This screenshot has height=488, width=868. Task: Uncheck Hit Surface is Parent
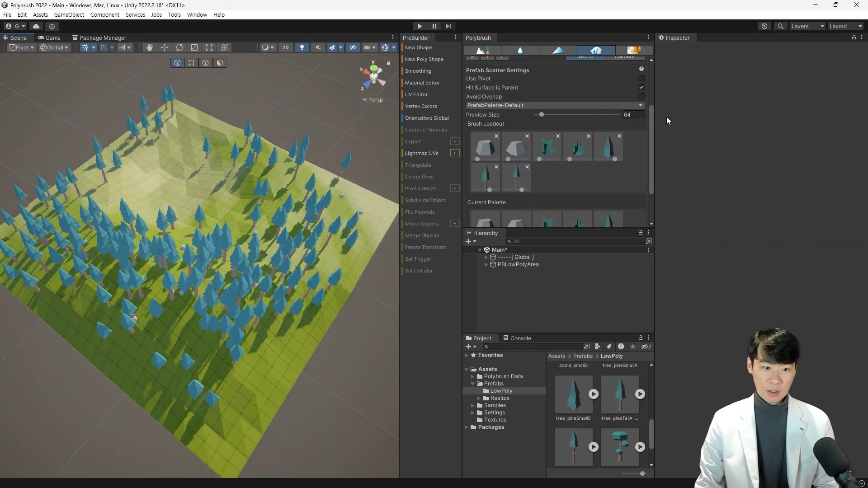click(x=641, y=88)
